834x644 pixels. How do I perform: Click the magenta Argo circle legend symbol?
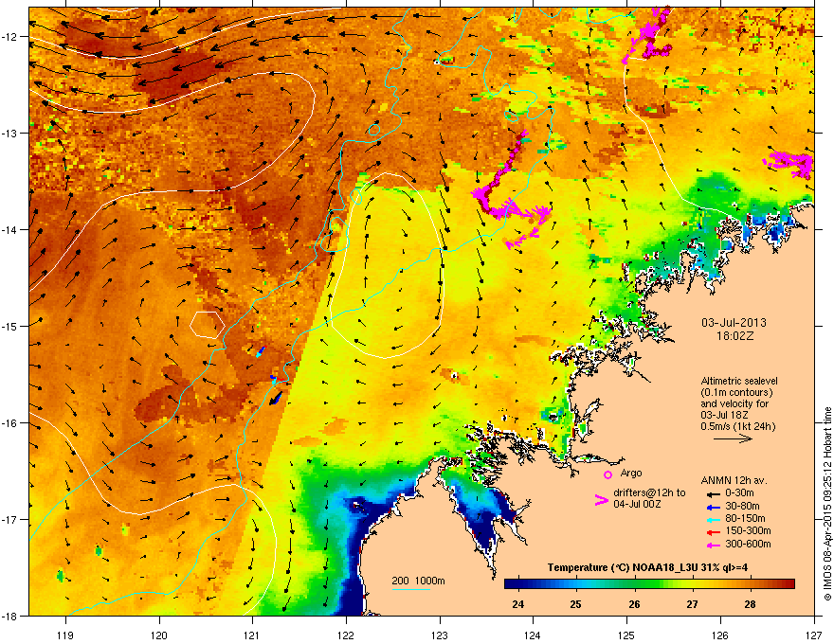click(x=607, y=474)
